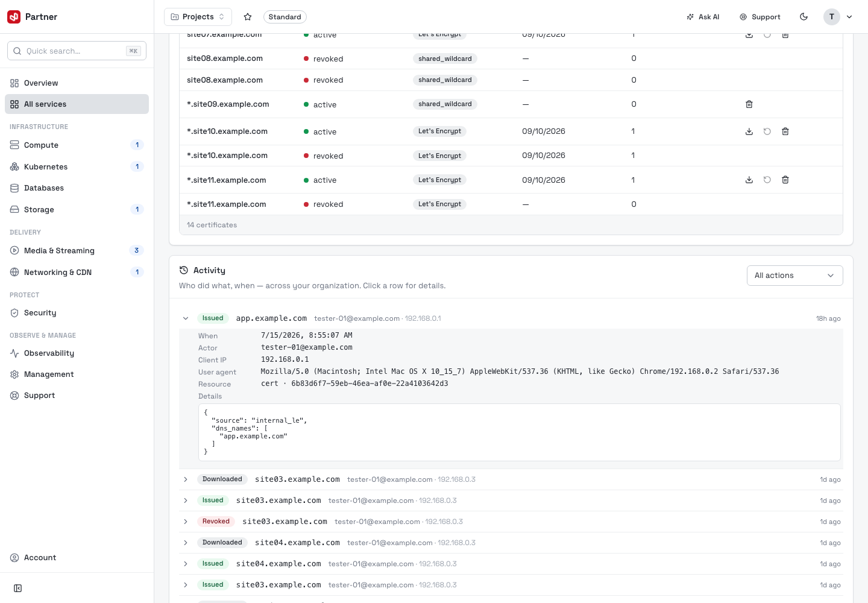Click the Partner logo icon
868x603 pixels.
[14, 17]
